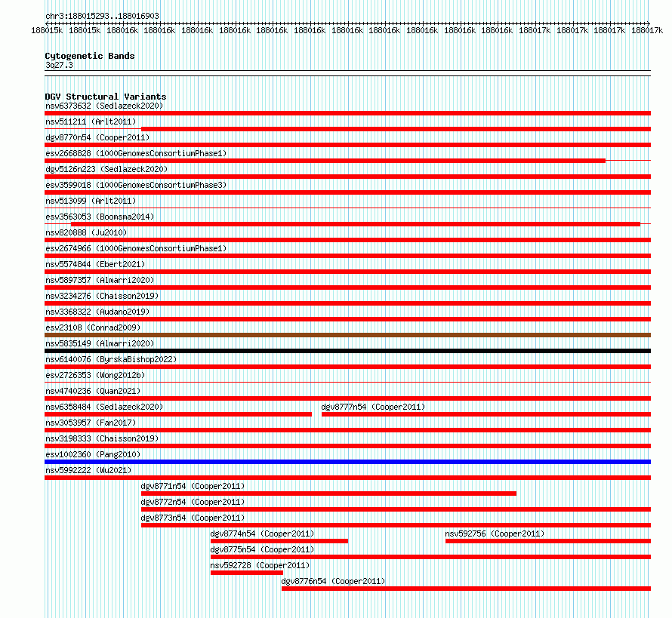
Task: Open nsv511211 (Arlt2011) variant entry
Action: 91,121
